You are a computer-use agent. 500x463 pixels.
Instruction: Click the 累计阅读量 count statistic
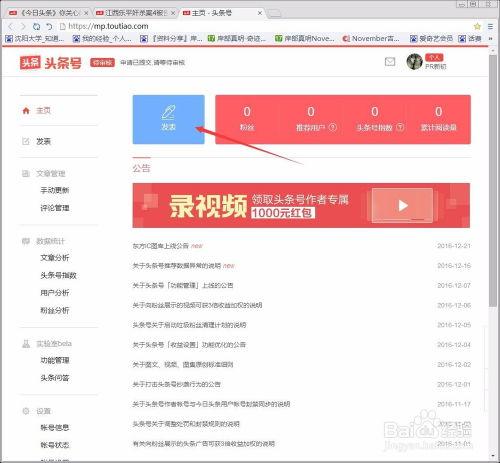point(439,119)
